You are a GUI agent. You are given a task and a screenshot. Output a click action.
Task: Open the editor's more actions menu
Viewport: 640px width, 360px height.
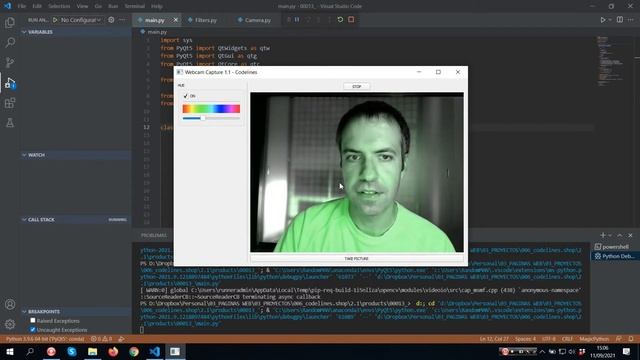631,20
